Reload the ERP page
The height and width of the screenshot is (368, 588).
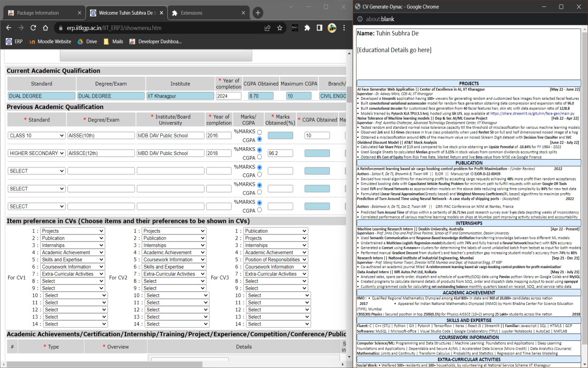click(33, 28)
